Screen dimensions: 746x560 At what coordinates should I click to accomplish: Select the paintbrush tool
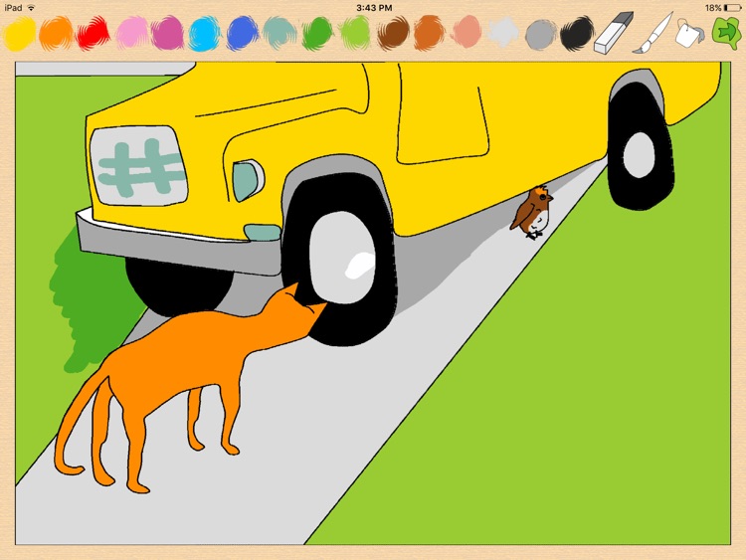(x=653, y=33)
